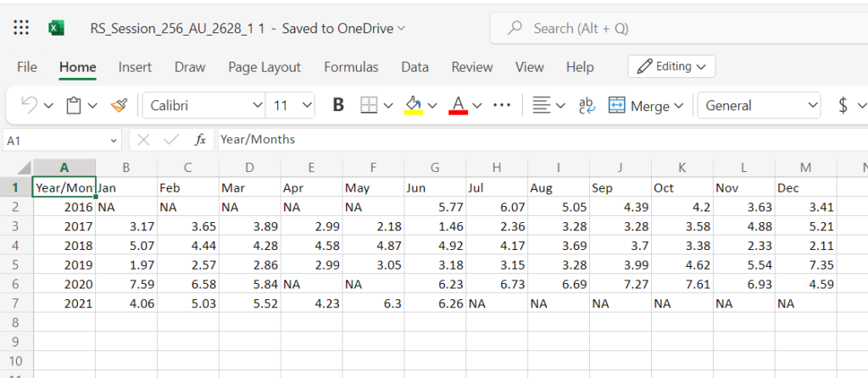Image resolution: width=868 pixels, height=378 pixels.
Task: Click the text alignment icon
Action: 541,105
